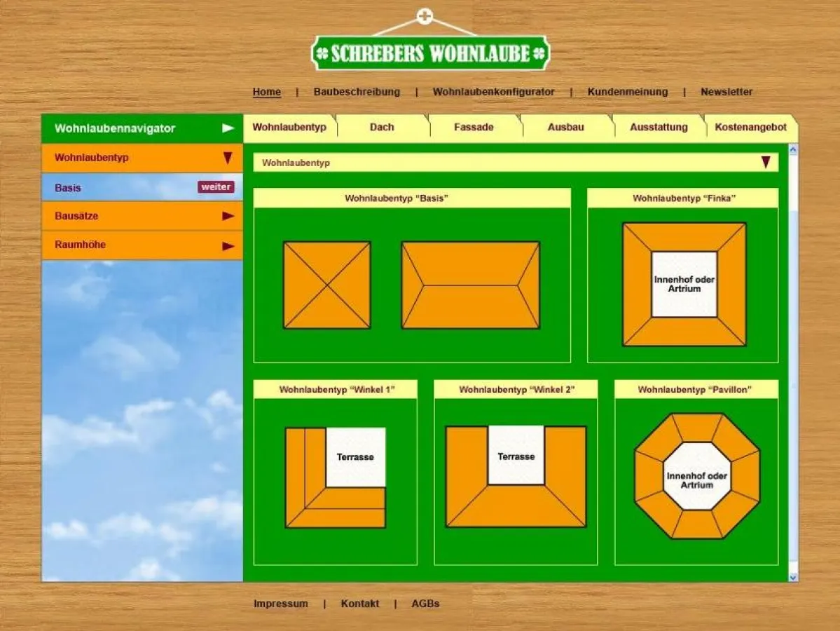
Task: Choose the octagonal Pavillon plan icon
Action: (x=696, y=476)
